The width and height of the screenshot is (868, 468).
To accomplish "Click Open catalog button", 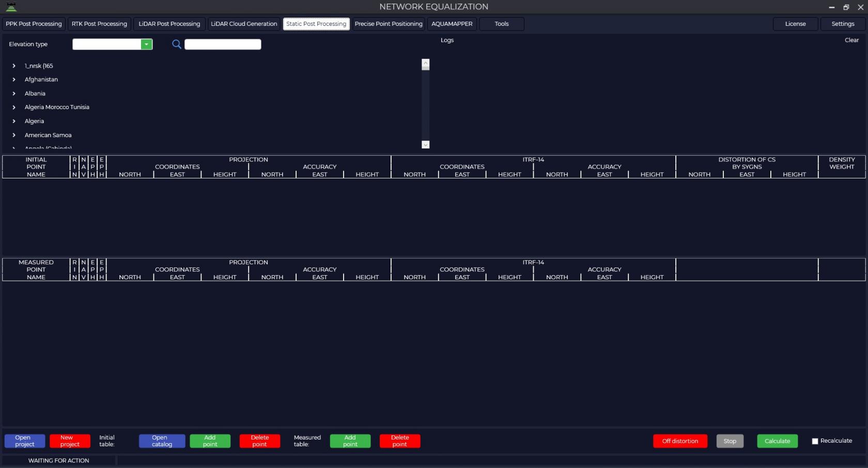I will [x=162, y=441].
